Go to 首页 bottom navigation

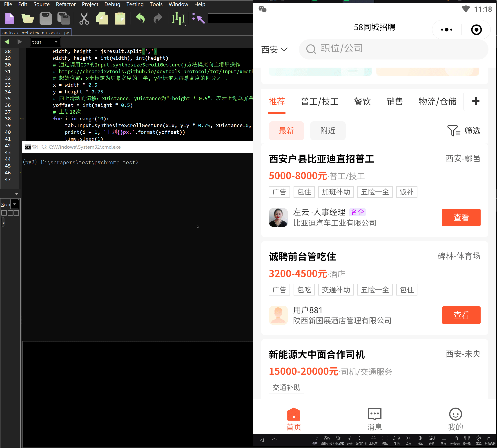pyautogui.click(x=294, y=419)
